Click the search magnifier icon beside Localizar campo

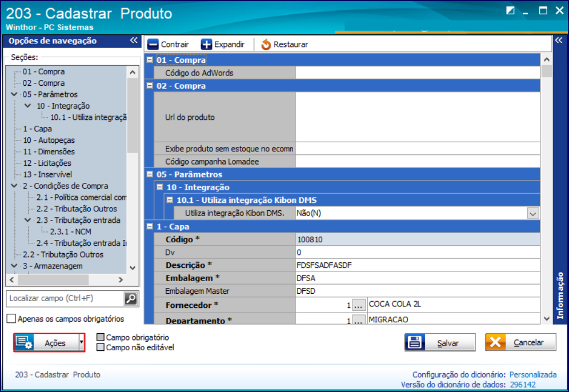tap(131, 298)
